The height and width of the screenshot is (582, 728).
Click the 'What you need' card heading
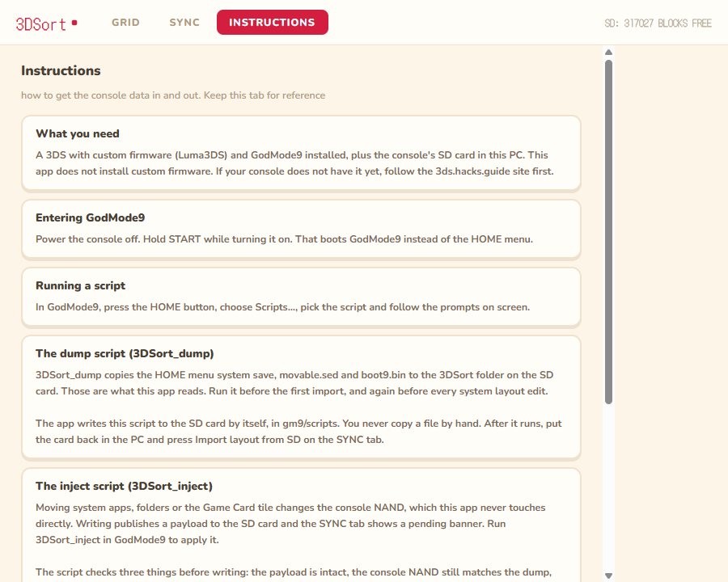(78, 133)
